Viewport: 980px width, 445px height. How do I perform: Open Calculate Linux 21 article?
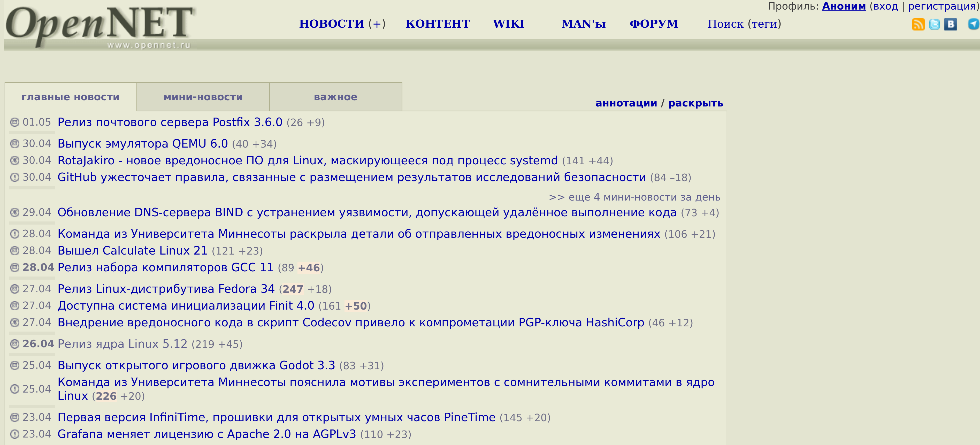(132, 250)
